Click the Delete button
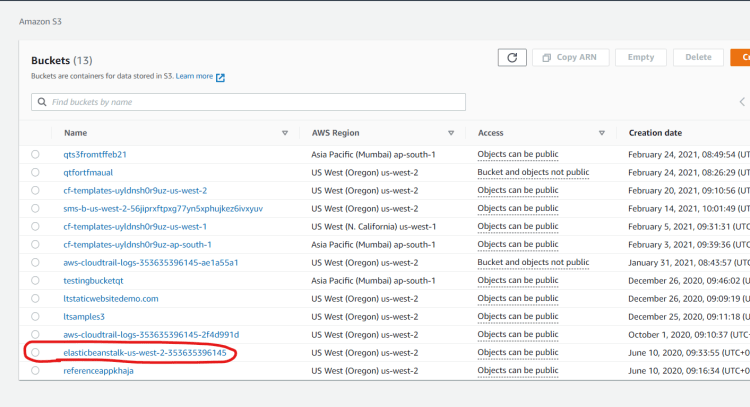The image size is (750, 407). tap(698, 57)
